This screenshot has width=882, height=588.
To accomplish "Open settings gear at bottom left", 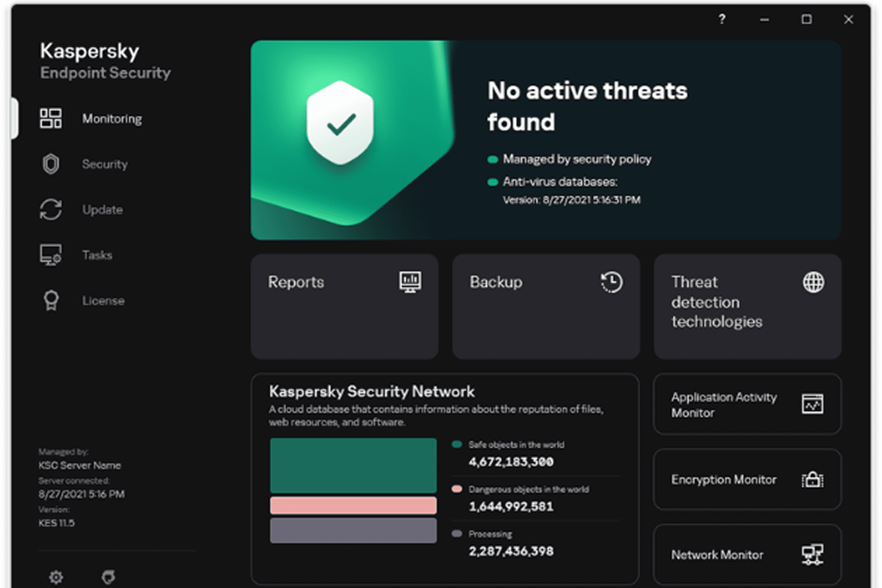I will click(x=56, y=577).
